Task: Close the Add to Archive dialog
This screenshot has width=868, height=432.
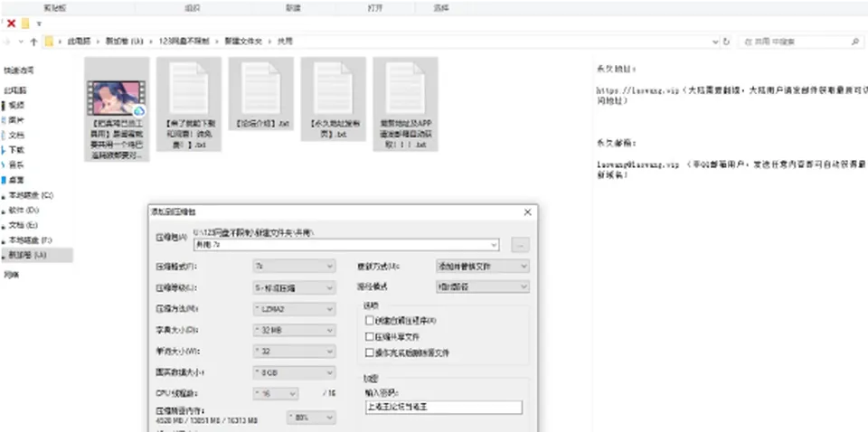Action: pos(527,212)
